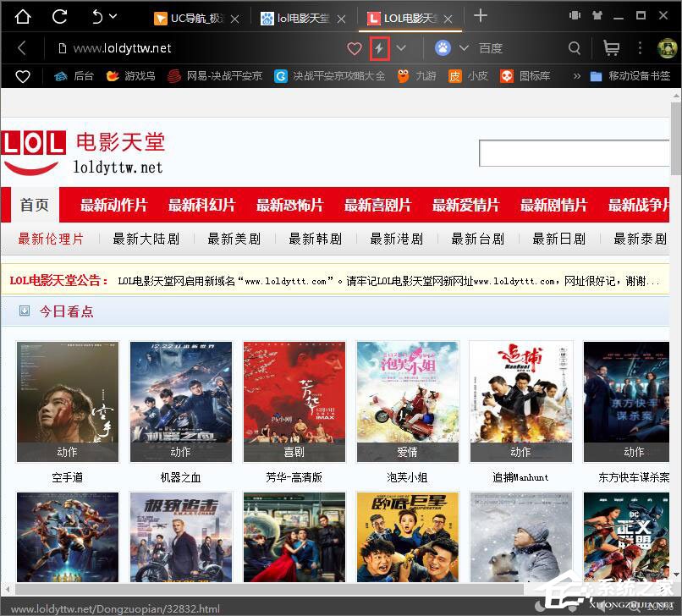Toggle the favorites heart on the bookmarks bar
This screenshot has height=616, width=682.
[23, 76]
